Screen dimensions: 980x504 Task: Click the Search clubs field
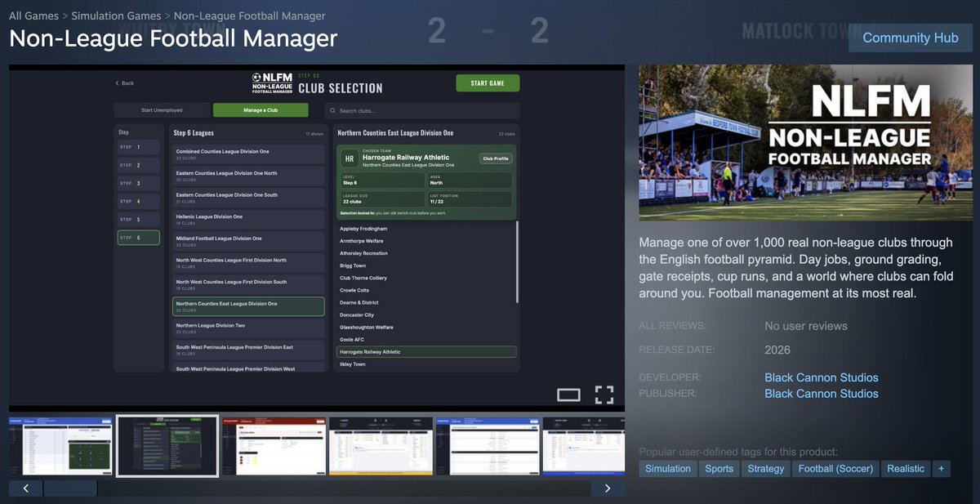[422, 110]
